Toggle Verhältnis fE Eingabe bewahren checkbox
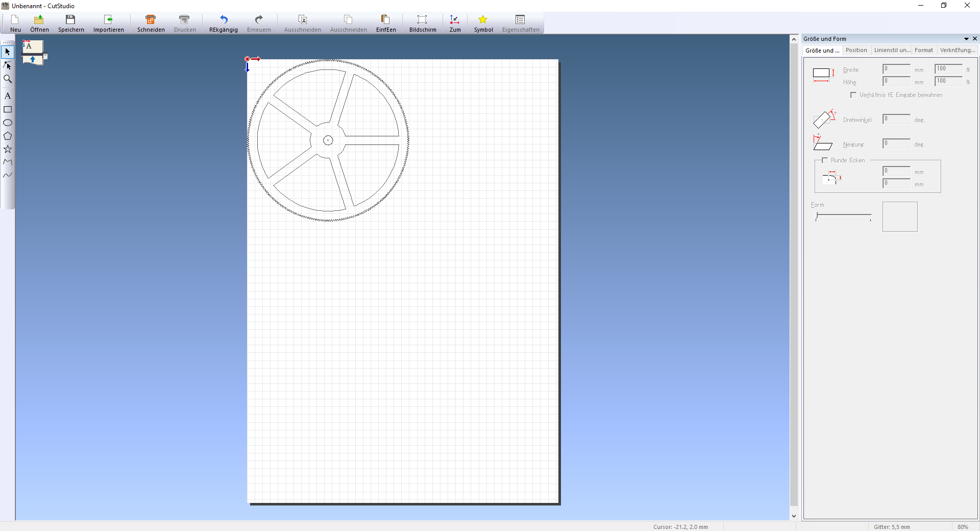980x531 pixels. pyautogui.click(x=853, y=95)
